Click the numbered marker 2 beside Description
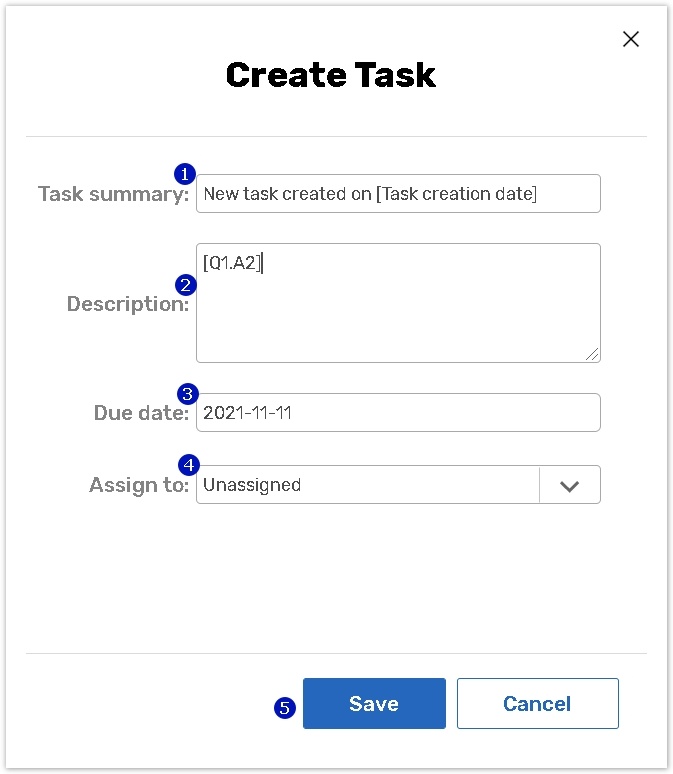The width and height of the screenshot is (673, 774). pyautogui.click(x=185, y=285)
